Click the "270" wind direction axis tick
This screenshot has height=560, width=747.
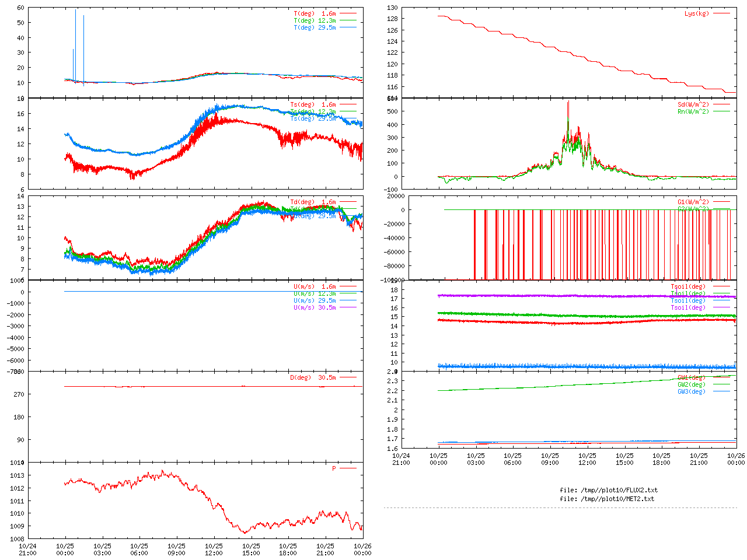(19, 394)
